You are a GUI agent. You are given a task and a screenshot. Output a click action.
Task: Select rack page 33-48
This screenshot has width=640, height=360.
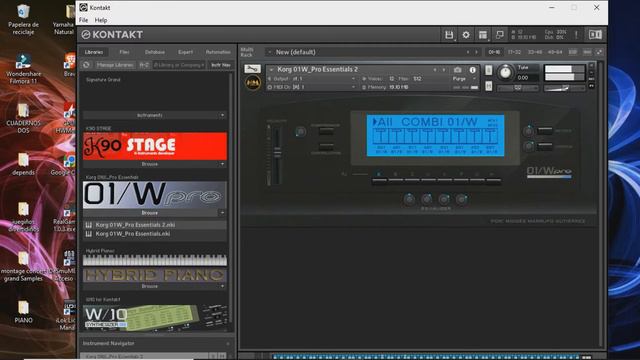(535, 52)
